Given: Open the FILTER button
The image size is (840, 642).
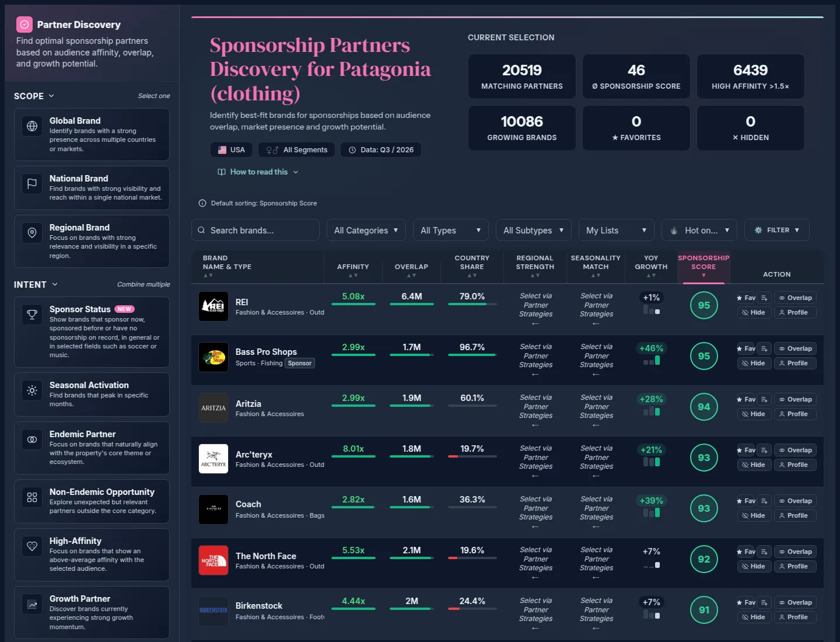Looking at the screenshot, I should pyautogui.click(x=776, y=230).
